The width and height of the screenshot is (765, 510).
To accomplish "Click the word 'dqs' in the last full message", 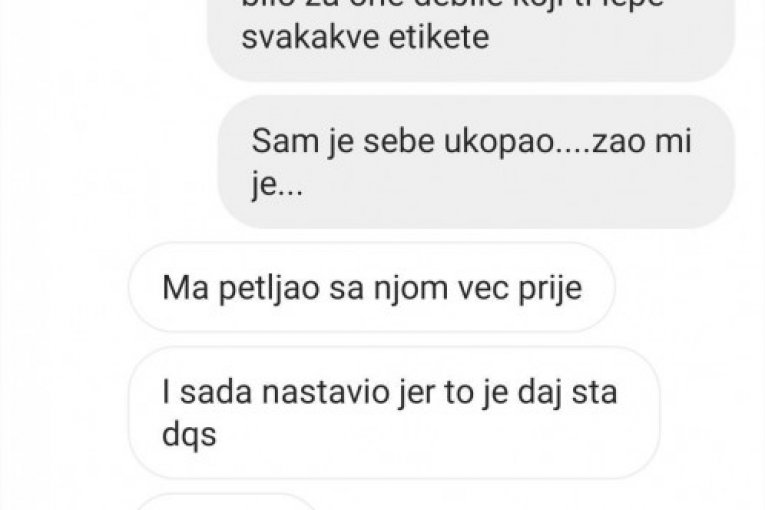I will pos(189,434).
